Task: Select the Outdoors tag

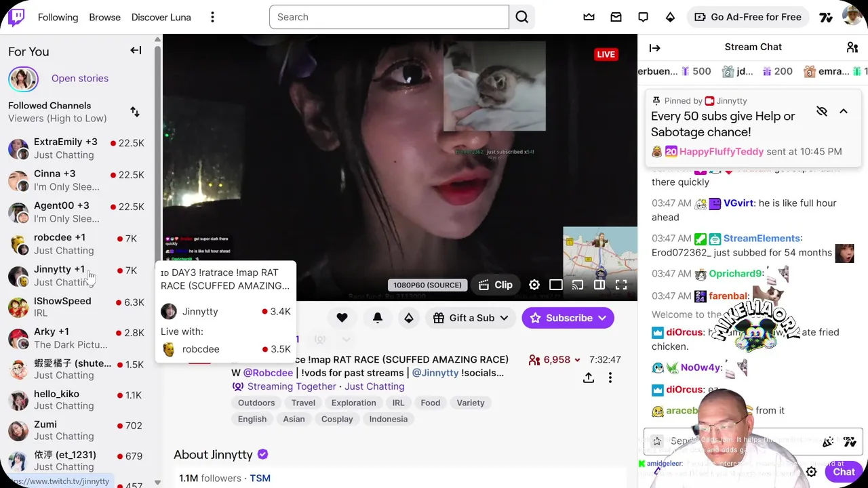Action: (256, 403)
